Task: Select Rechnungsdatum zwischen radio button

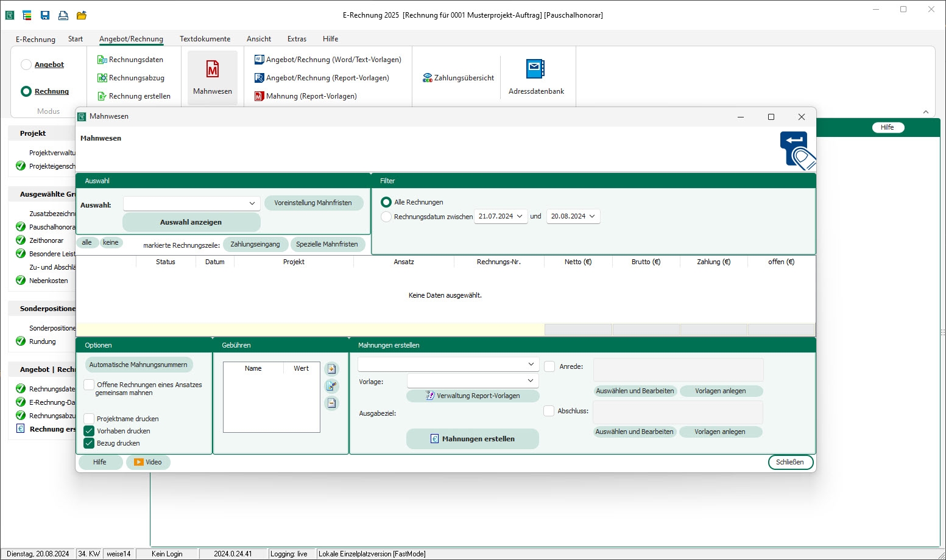Action: tap(386, 217)
